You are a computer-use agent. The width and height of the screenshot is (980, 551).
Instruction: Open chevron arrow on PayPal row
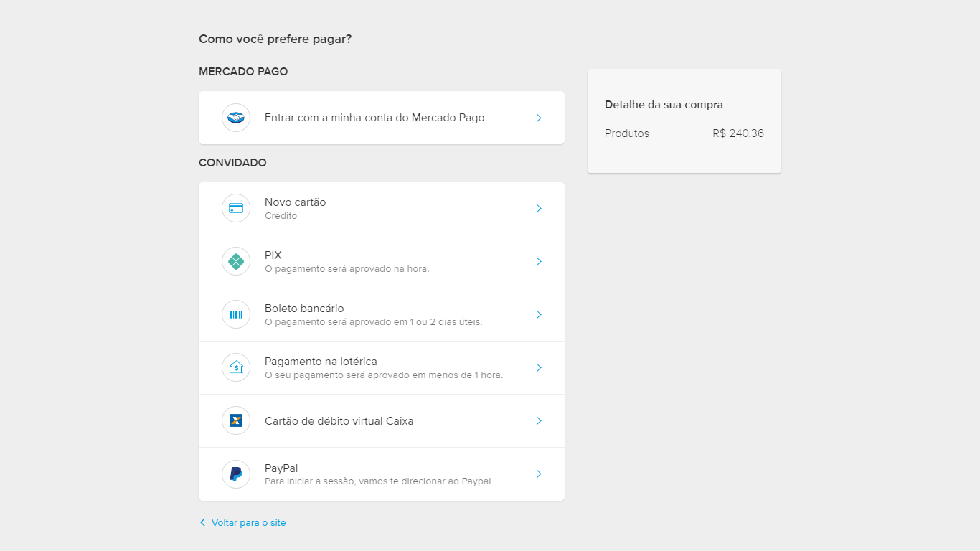(540, 474)
